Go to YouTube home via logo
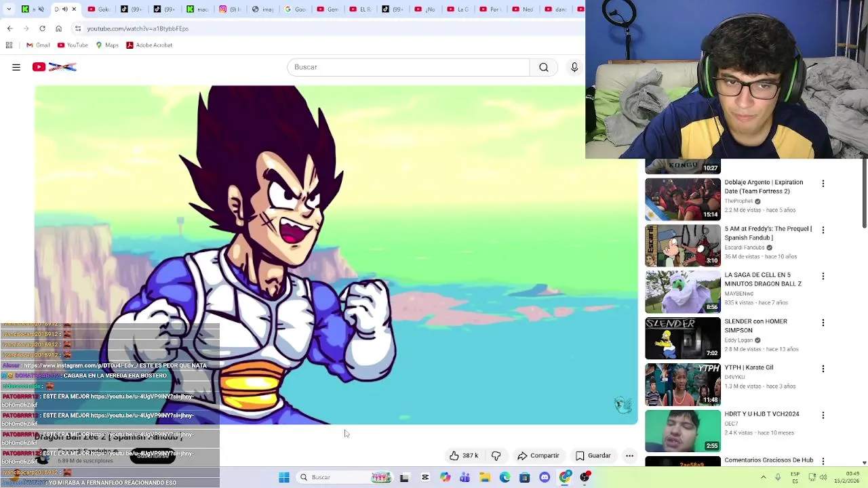This screenshot has width=868, height=488. click(x=54, y=67)
